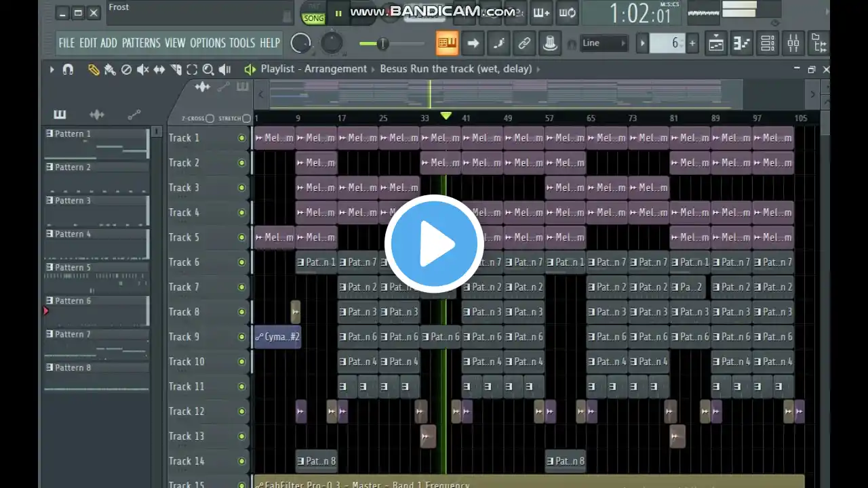Viewport: 868px width, 488px height.
Task: Click the 'Playlist - Arrangement' breadcrumb
Action: pos(313,69)
